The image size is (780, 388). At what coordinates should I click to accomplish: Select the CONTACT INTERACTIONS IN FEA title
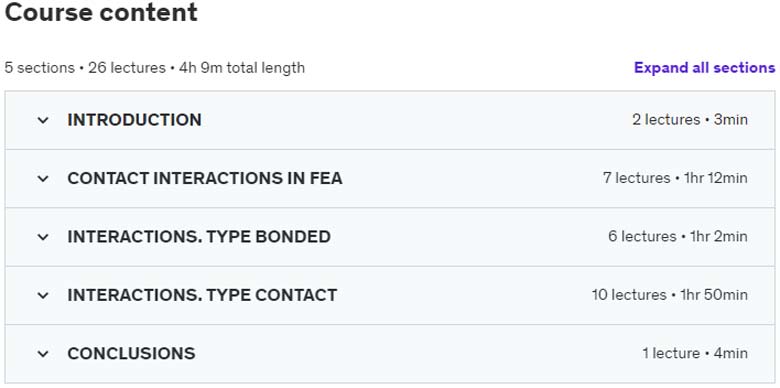click(205, 179)
